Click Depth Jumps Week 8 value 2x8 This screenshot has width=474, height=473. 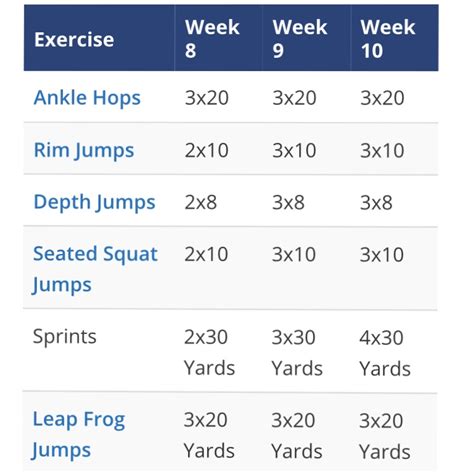[201, 202]
